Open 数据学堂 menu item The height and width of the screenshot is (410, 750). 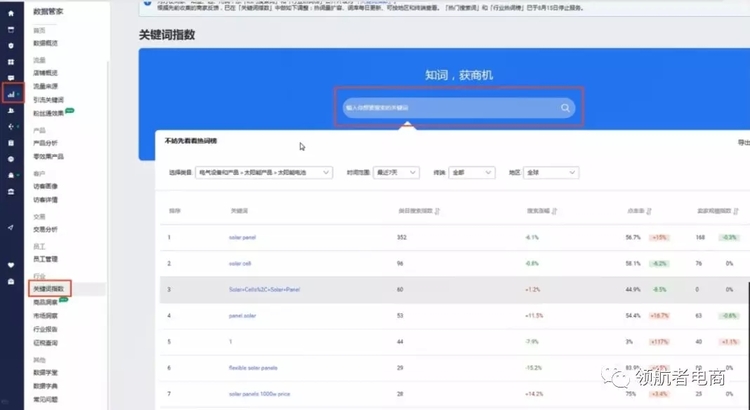(x=45, y=372)
